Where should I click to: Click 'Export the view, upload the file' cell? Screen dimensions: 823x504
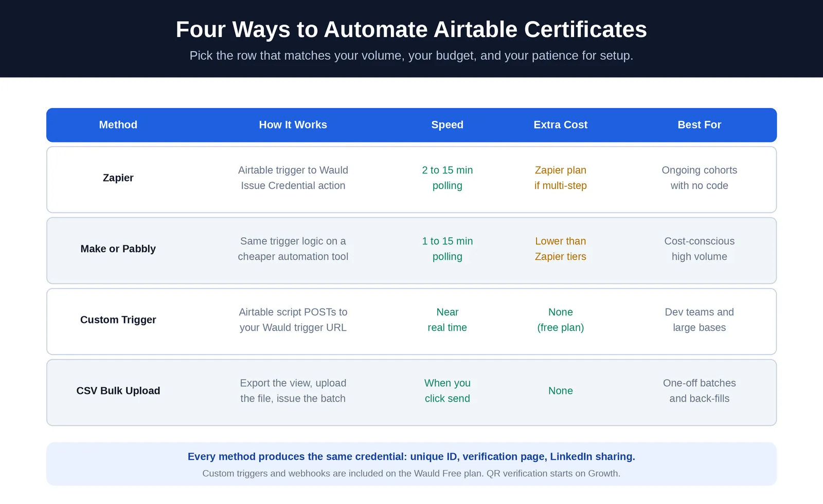point(293,391)
